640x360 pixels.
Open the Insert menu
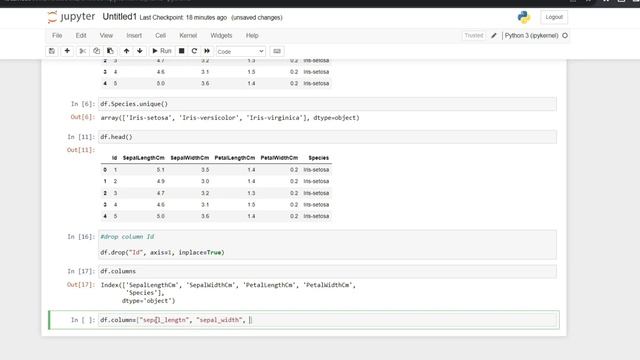coord(134,36)
